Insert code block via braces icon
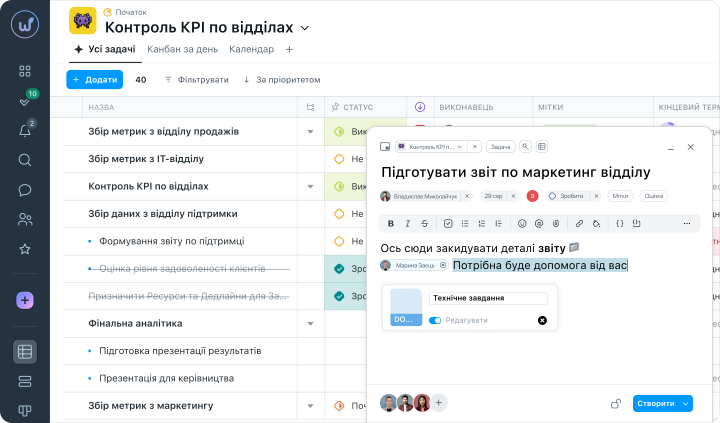720x423 pixels. pyautogui.click(x=619, y=223)
